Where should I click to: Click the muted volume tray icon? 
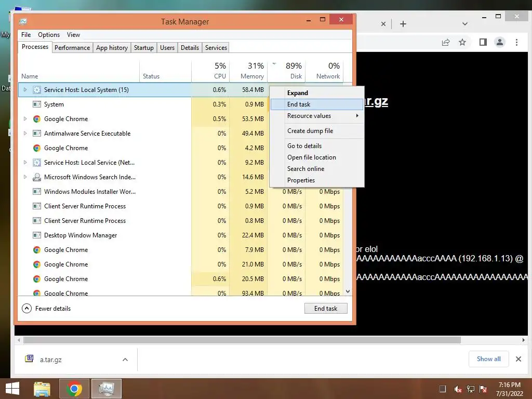[x=458, y=389]
